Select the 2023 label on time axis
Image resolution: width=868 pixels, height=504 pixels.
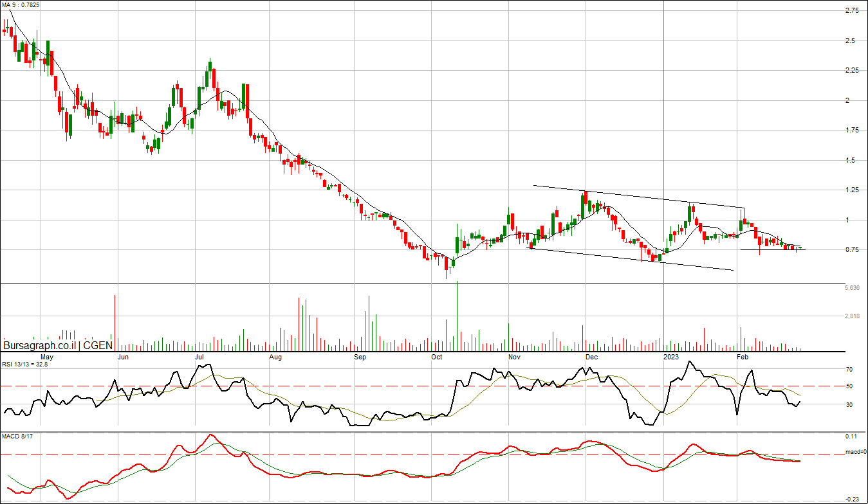[671, 356]
